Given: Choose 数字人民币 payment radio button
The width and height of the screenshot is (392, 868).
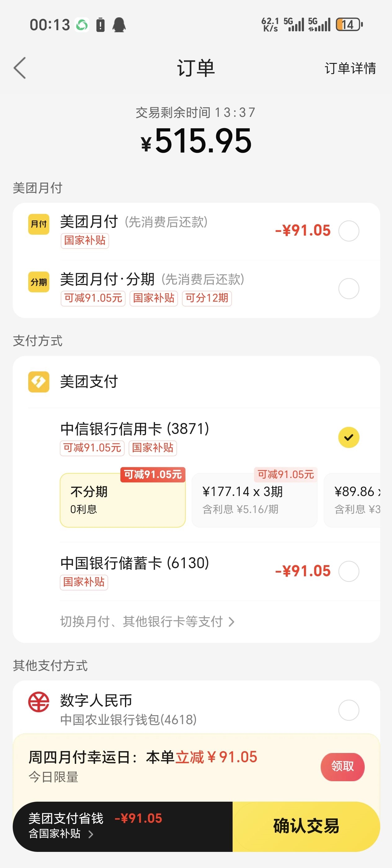Looking at the screenshot, I should point(349,710).
